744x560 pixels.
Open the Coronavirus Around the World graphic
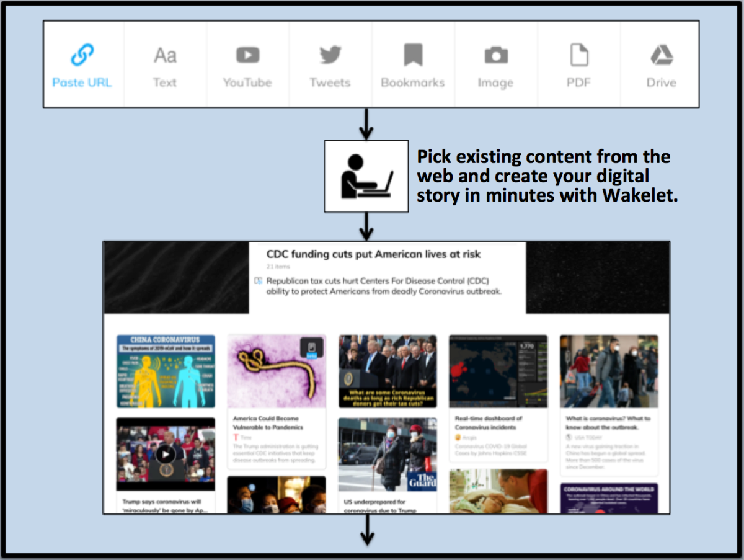(609, 499)
